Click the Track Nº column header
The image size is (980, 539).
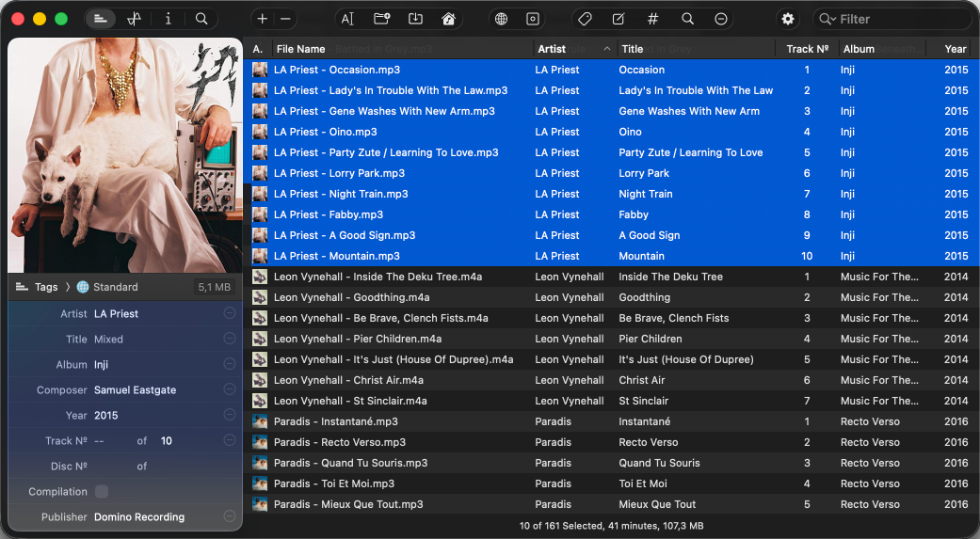pos(807,49)
